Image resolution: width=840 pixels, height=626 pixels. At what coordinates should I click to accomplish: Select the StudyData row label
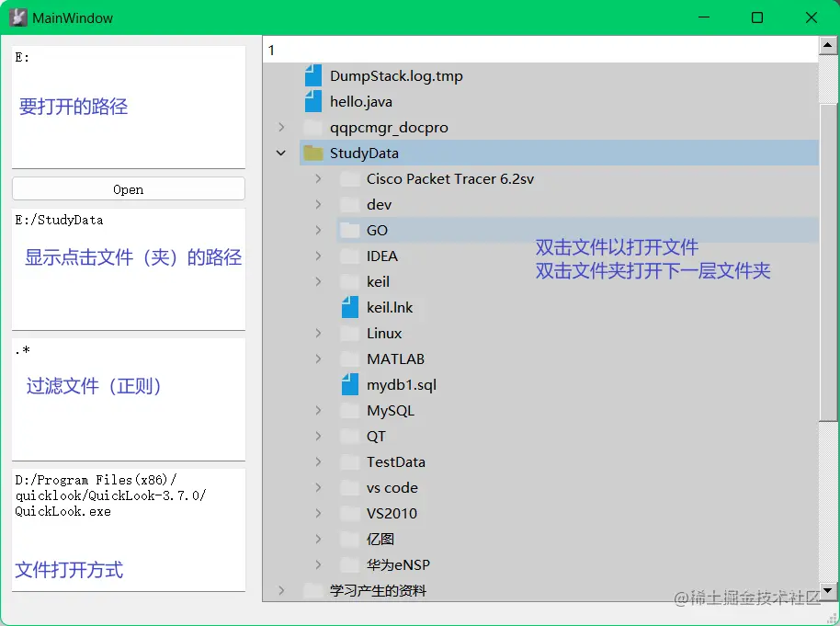(364, 154)
